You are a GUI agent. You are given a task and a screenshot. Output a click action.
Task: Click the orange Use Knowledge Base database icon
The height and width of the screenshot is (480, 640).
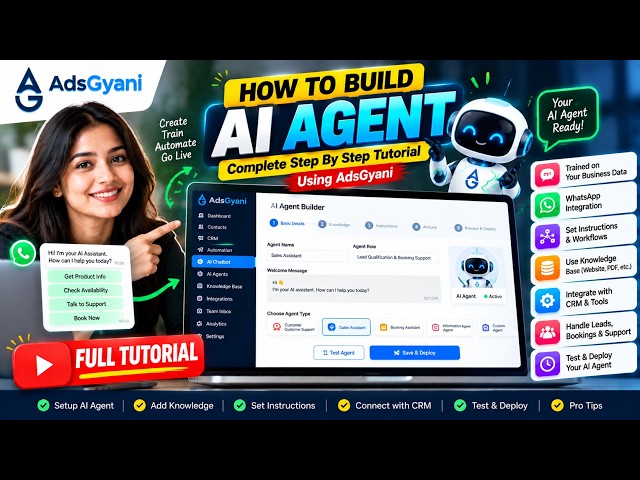(x=547, y=268)
